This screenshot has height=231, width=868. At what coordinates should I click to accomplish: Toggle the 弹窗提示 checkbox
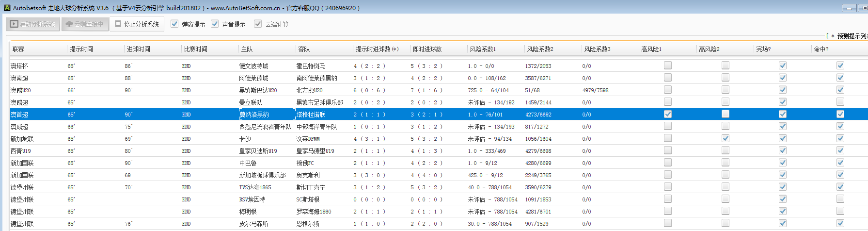tap(174, 24)
